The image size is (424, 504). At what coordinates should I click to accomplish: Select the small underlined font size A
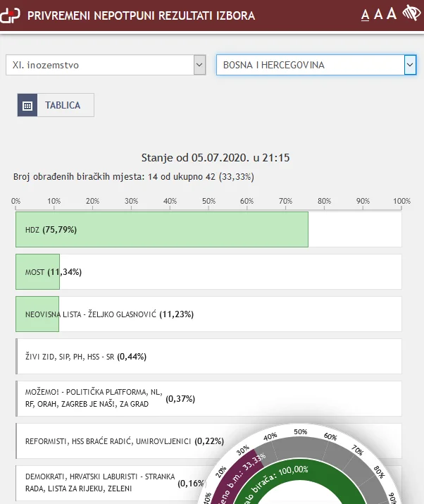[365, 15]
